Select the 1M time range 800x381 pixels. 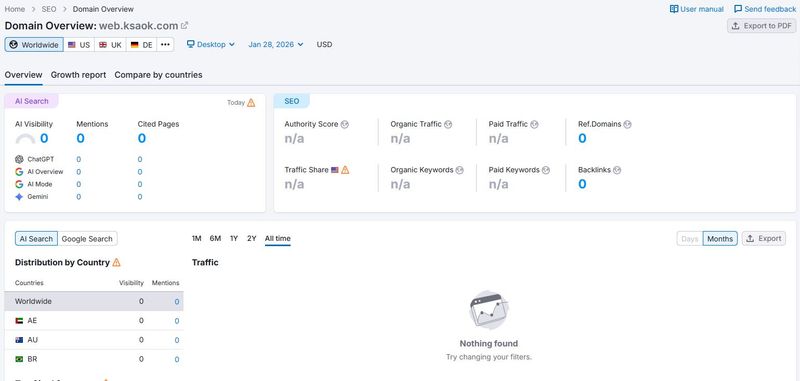tap(196, 239)
